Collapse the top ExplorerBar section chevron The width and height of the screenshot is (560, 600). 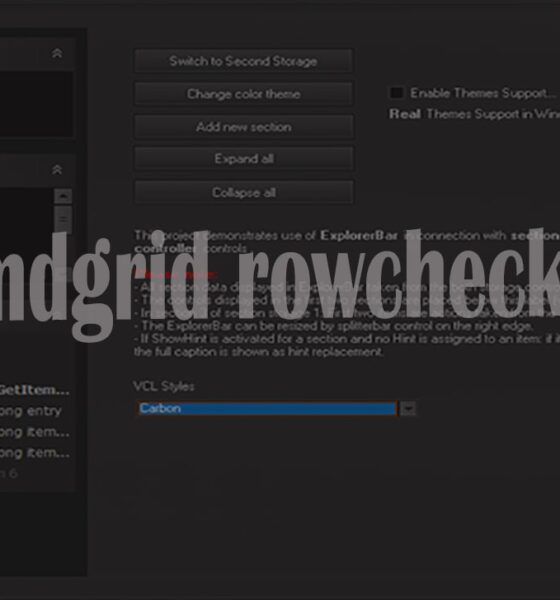tap(57, 53)
